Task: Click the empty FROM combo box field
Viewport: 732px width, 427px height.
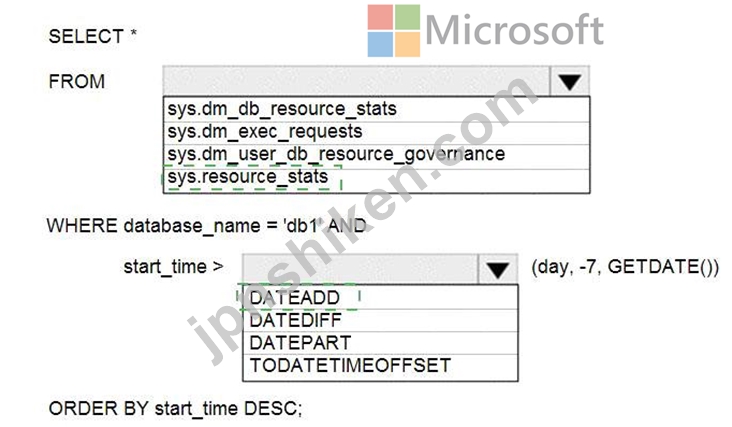Action: 357,82
